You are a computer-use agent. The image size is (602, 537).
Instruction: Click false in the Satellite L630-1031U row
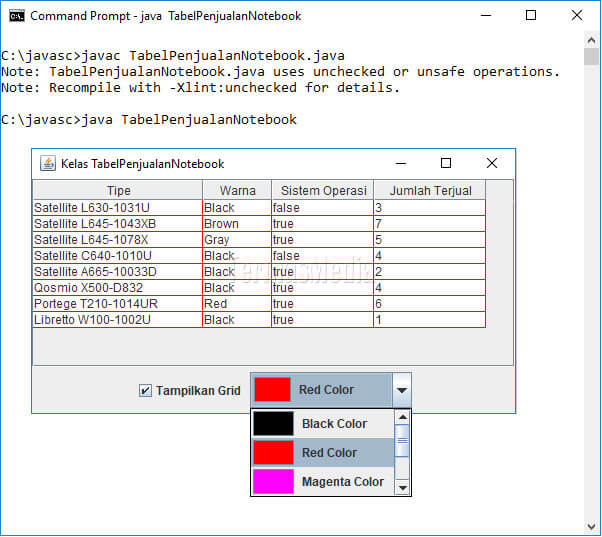click(322, 208)
